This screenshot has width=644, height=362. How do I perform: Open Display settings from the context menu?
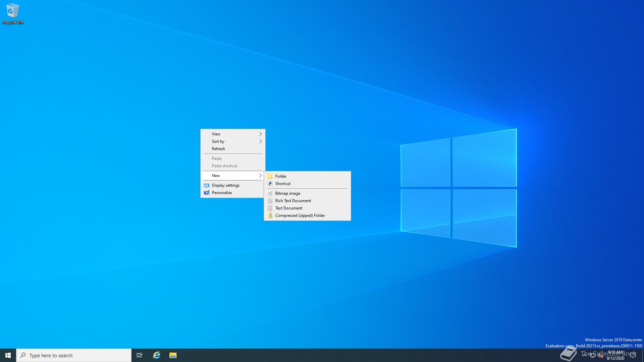(x=233, y=185)
